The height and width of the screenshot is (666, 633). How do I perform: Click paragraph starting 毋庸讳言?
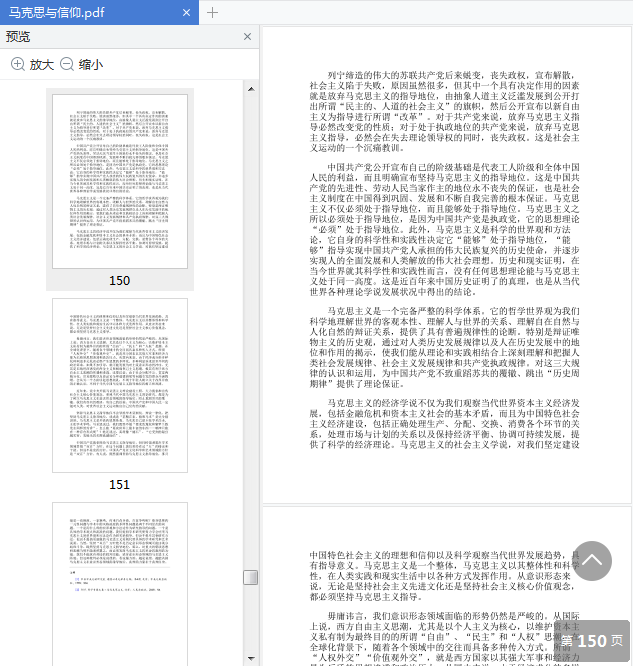coord(444,638)
